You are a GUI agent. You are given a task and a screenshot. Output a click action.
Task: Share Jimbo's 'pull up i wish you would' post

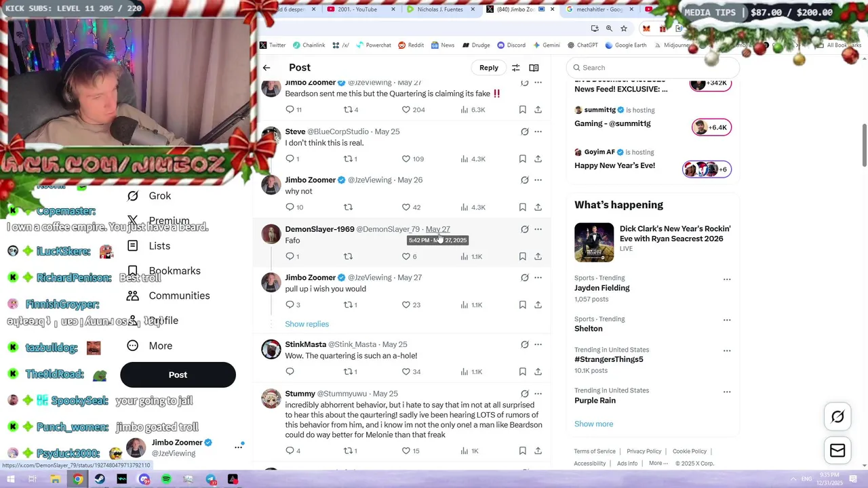[538, 305]
